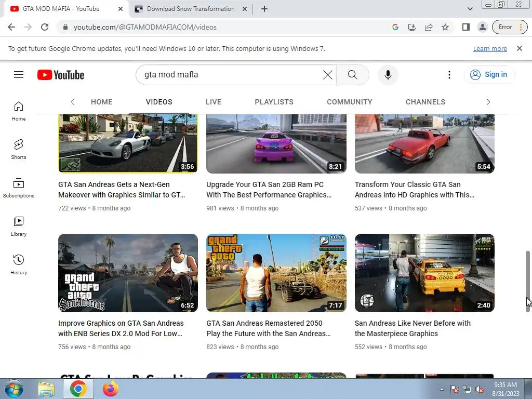Open Windows Explorer from the taskbar

[46, 389]
